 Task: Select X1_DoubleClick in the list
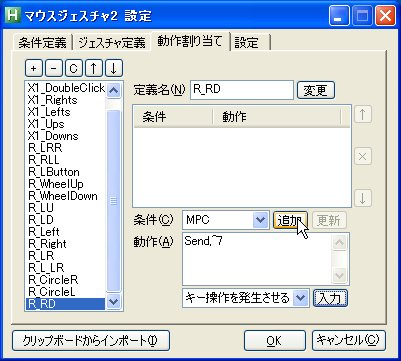tap(66, 88)
